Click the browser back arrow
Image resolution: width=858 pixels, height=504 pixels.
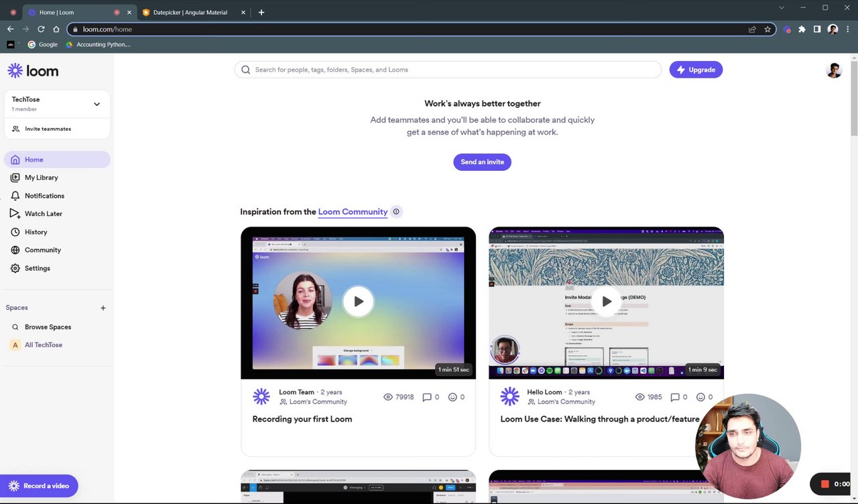(x=10, y=29)
